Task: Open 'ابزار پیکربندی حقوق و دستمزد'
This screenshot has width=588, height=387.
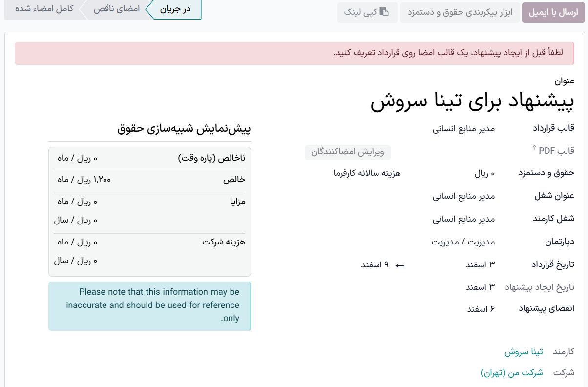Action: pos(460,13)
